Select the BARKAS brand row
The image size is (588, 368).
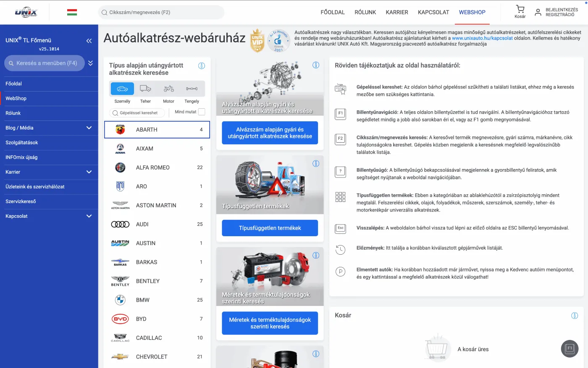[x=157, y=262]
